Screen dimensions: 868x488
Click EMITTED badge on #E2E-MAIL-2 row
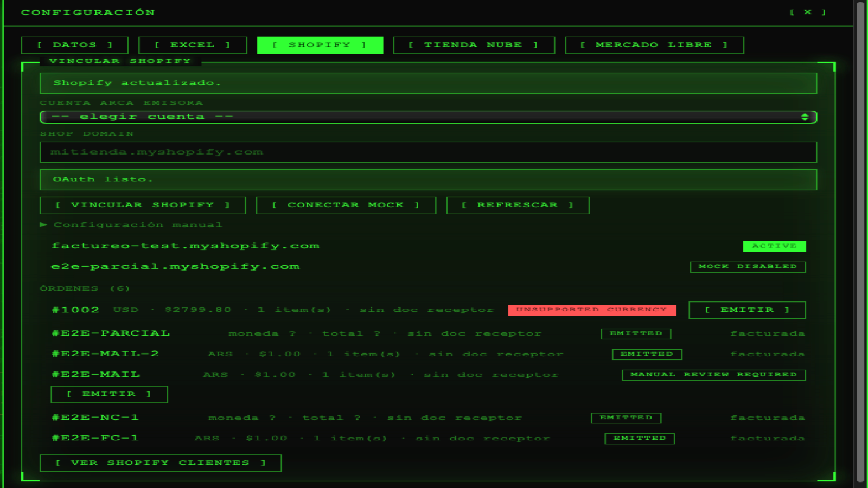647,354
